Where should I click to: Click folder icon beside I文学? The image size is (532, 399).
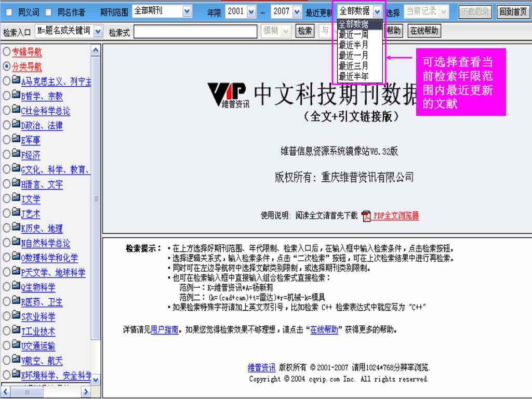pyautogui.click(x=16, y=197)
